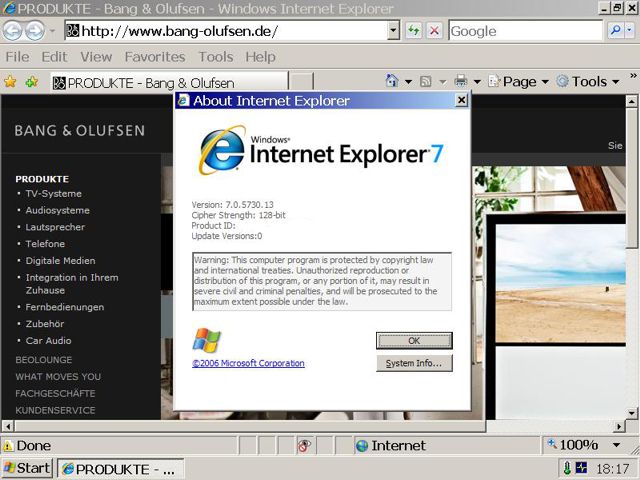Click the New Tab button
Screen dimensions: 640x480
click(301, 82)
